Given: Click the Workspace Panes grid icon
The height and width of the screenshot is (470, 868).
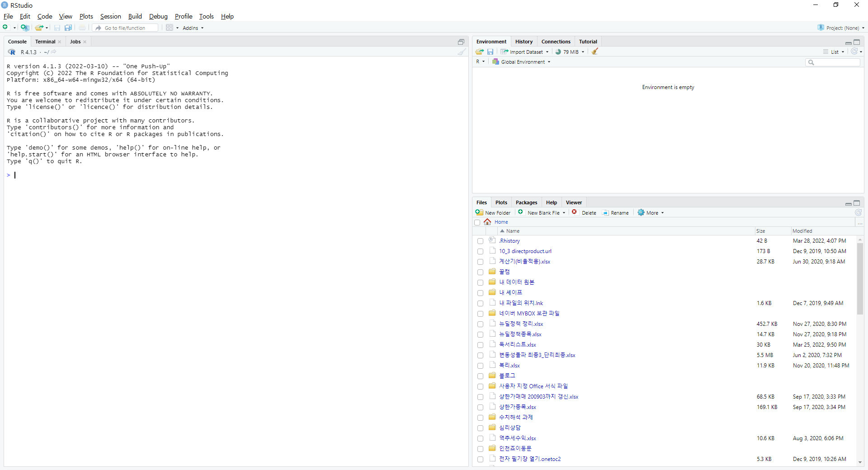Looking at the screenshot, I should (x=170, y=28).
